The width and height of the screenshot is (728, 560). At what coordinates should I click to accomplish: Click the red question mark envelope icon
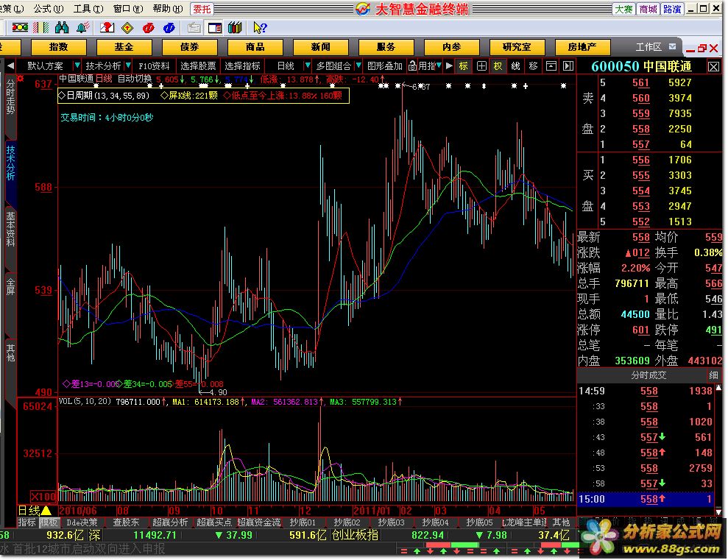107,28
